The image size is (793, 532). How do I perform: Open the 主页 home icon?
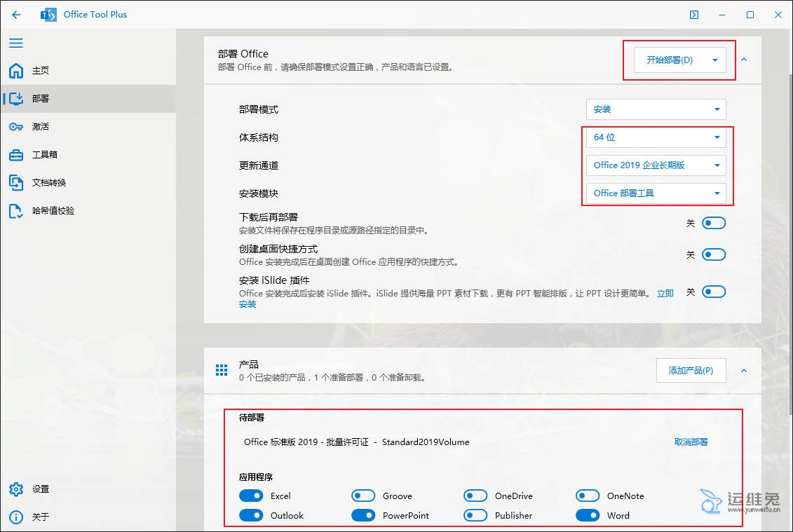(x=15, y=71)
